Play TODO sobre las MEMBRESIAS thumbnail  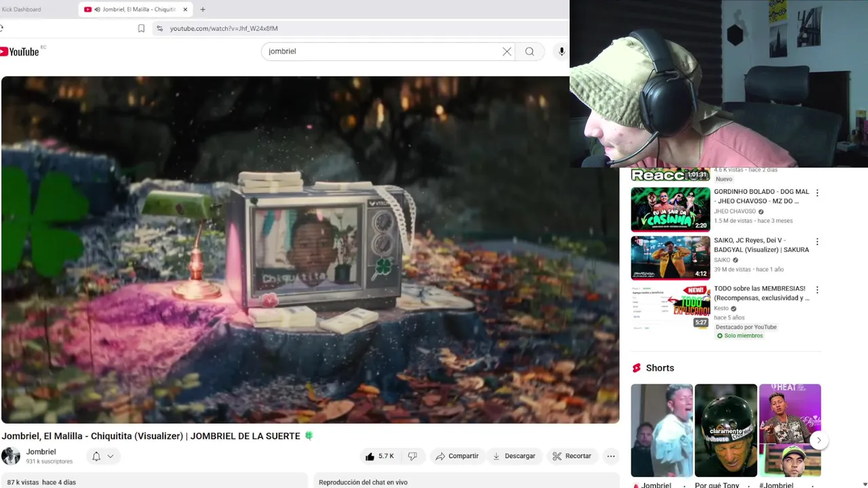pos(671,306)
